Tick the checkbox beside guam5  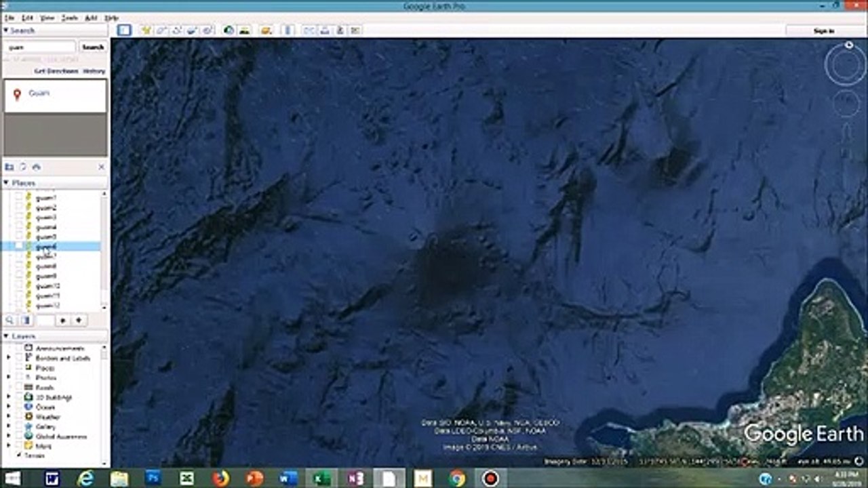[x=19, y=237]
